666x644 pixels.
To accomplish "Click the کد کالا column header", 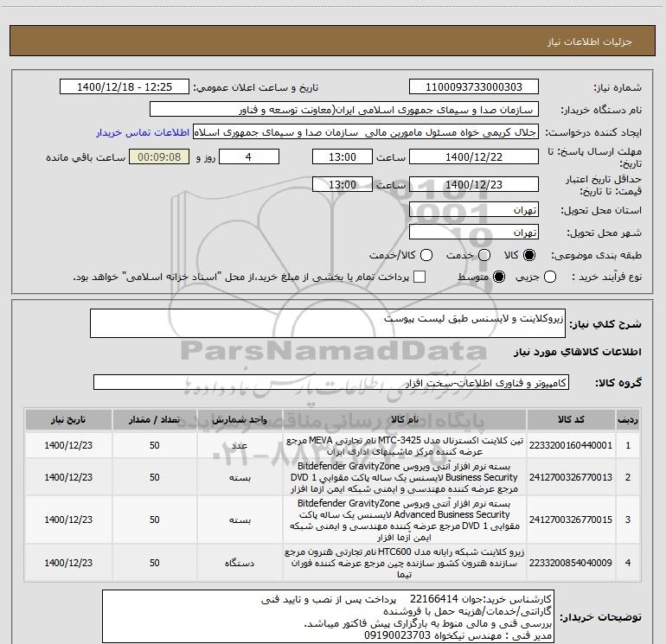I will click(571, 419).
